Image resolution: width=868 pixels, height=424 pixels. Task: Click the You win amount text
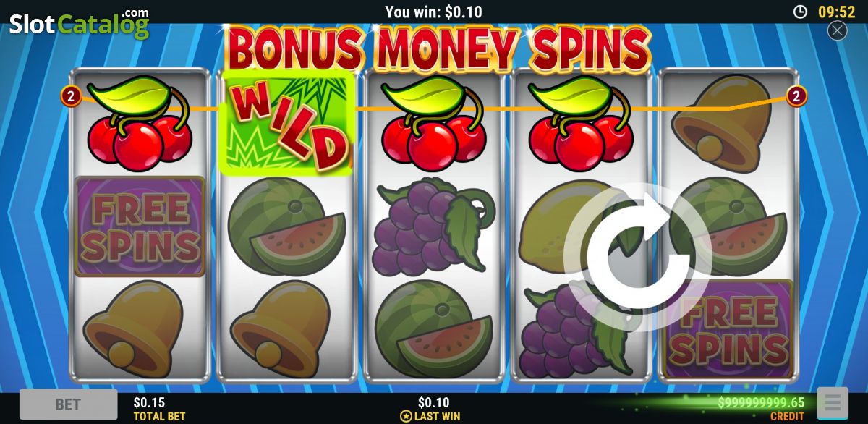(x=433, y=12)
